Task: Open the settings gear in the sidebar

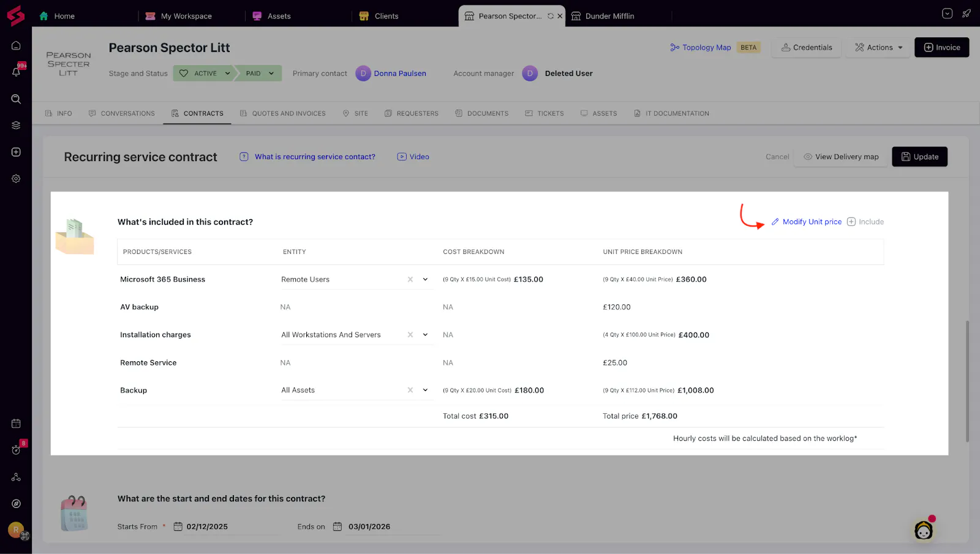Action: tap(16, 179)
